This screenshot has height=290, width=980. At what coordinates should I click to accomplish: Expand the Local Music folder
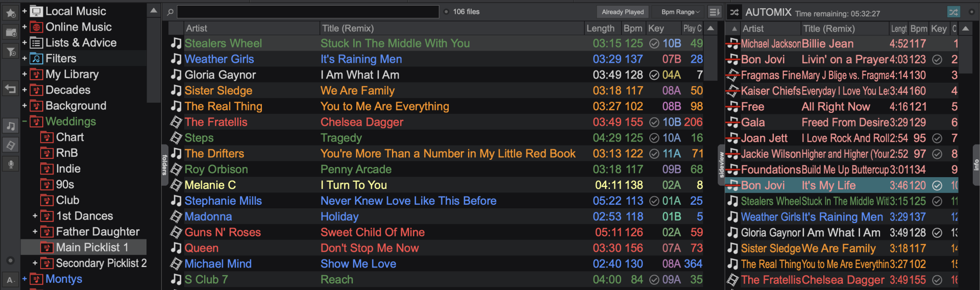pos(24,11)
